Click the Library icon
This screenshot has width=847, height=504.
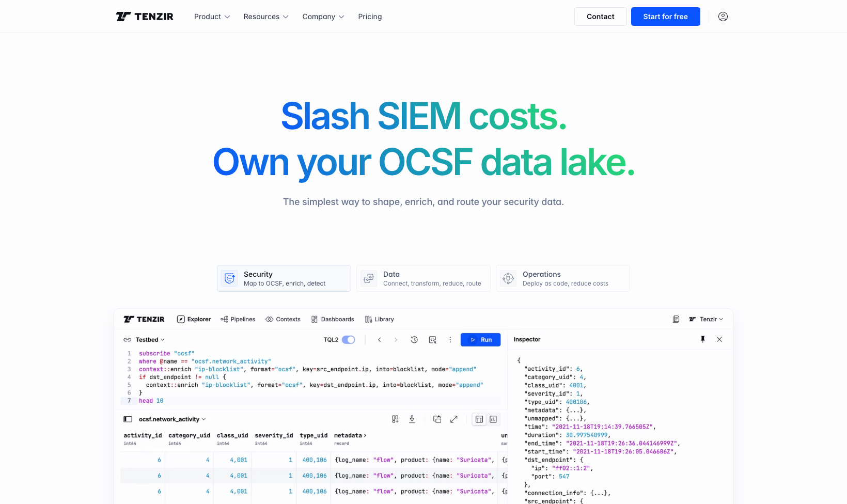pyautogui.click(x=368, y=319)
